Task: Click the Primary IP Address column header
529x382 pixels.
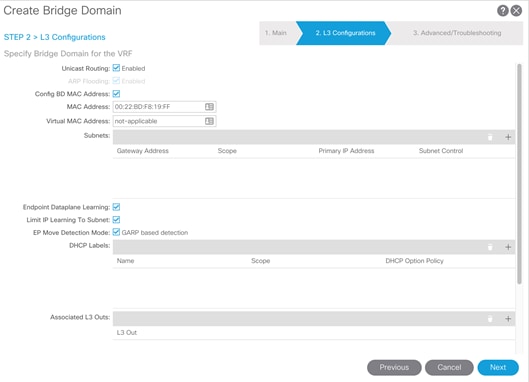Action: coord(346,151)
